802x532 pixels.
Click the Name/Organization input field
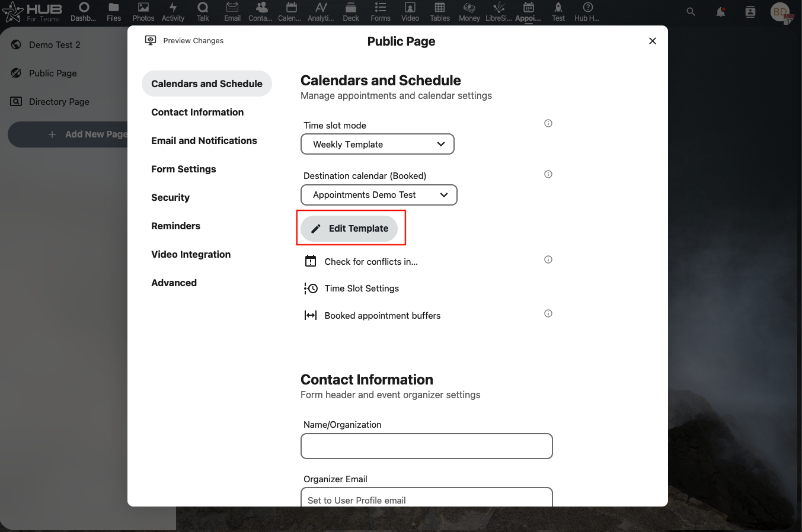coord(427,446)
